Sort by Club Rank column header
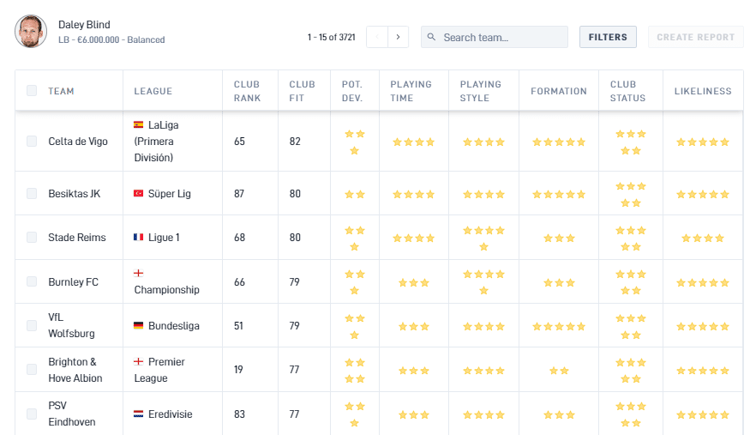The image size is (750, 435). (246, 91)
